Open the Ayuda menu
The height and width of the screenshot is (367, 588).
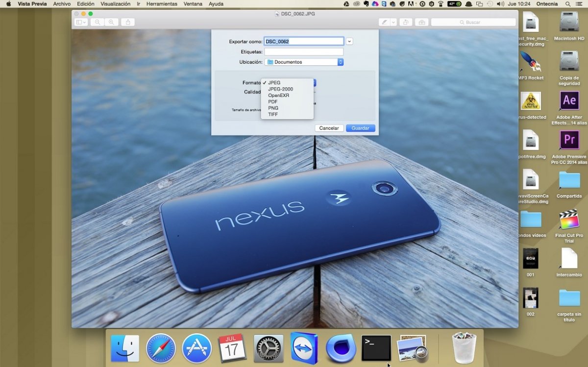pyautogui.click(x=216, y=4)
